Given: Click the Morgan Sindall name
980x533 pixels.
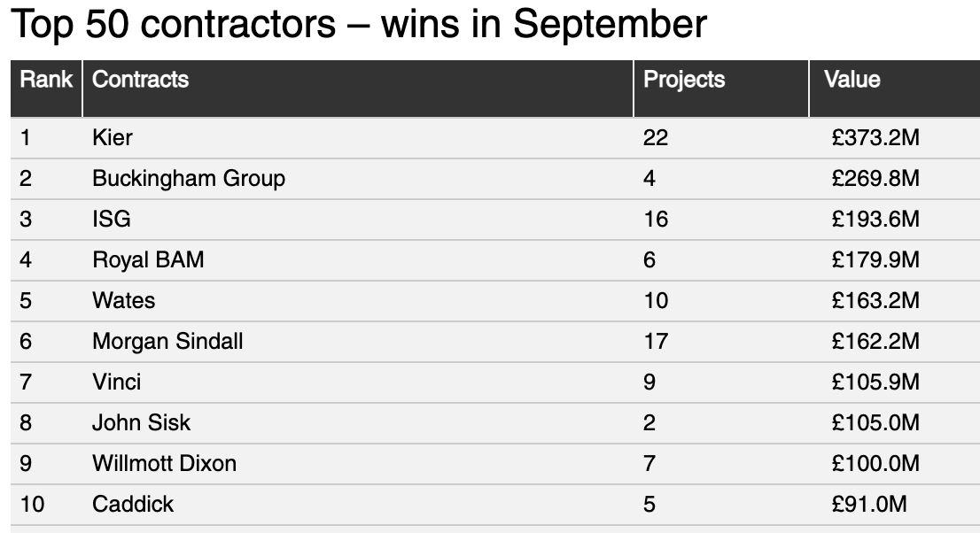Looking at the screenshot, I should click(x=167, y=342).
